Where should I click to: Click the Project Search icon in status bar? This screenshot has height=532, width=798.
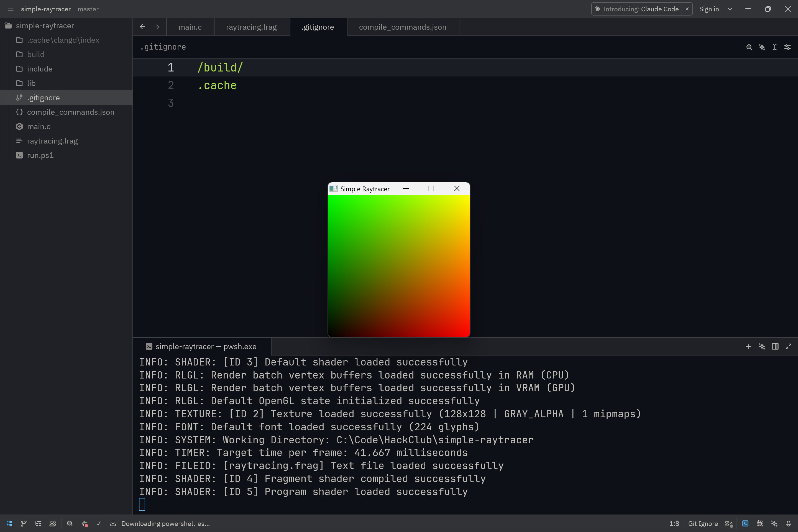(x=70, y=523)
